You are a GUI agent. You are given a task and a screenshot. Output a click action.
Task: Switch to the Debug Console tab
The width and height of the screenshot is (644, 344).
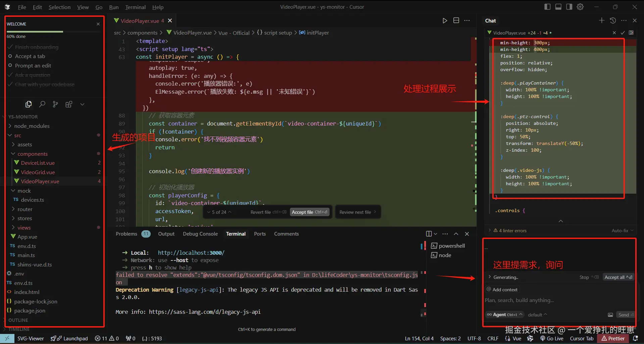pos(200,234)
